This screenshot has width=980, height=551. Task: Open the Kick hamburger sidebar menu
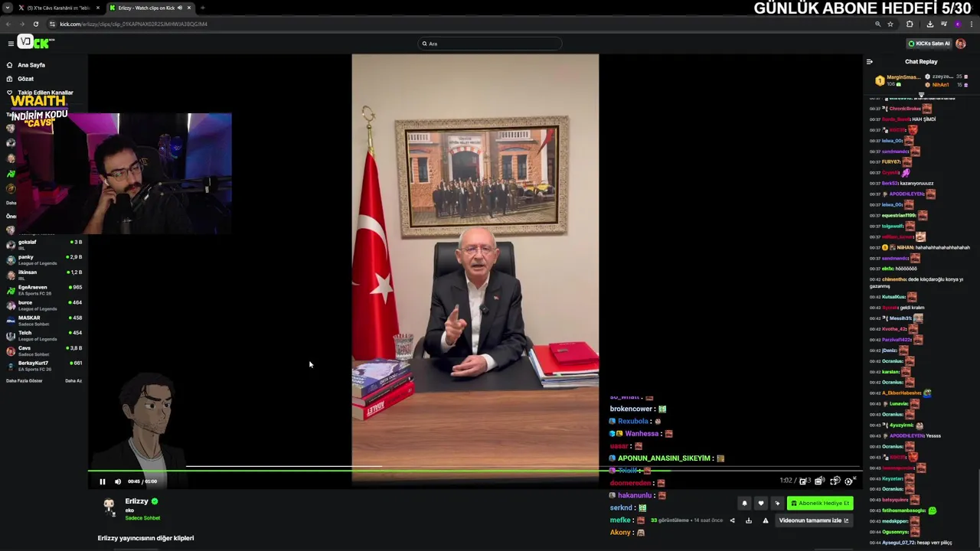pos(10,44)
